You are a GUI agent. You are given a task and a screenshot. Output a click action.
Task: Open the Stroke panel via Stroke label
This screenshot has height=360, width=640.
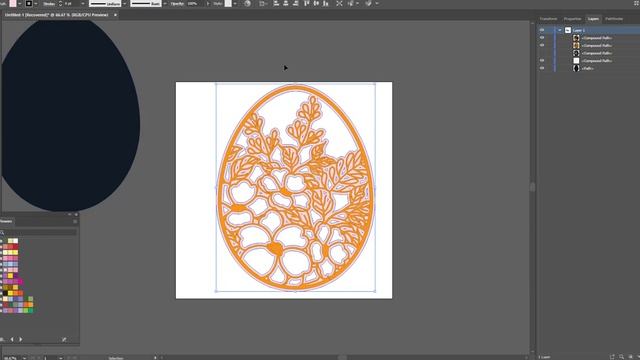tap(49, 4)
